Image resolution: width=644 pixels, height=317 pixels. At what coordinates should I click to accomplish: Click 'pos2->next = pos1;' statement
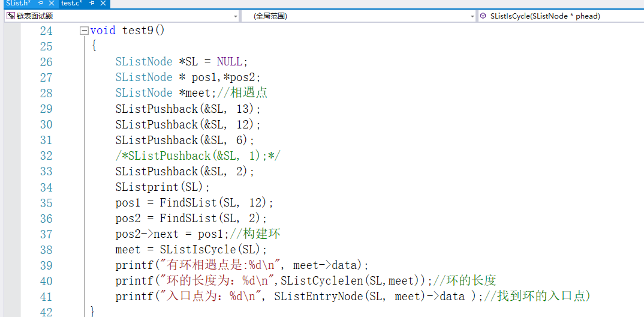click(x=173, y=234)
